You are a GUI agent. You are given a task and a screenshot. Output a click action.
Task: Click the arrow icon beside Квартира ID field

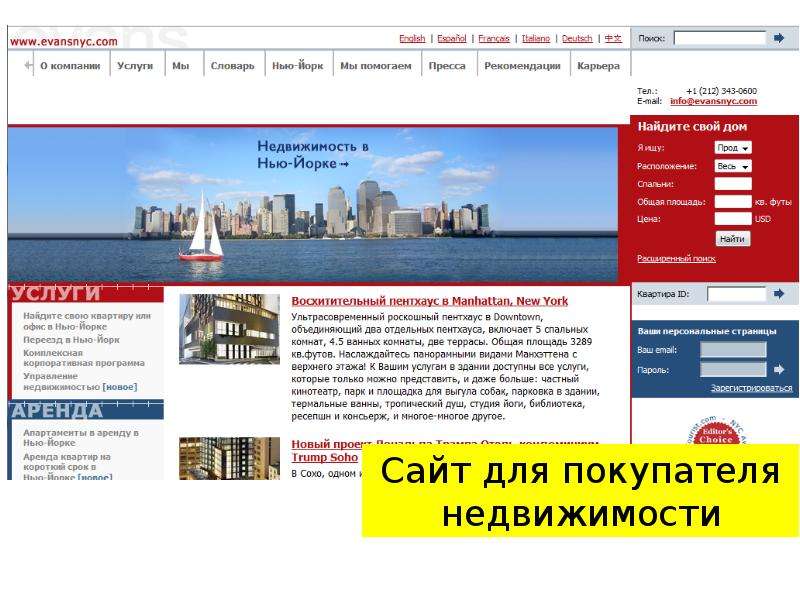(x=779, y=293)
